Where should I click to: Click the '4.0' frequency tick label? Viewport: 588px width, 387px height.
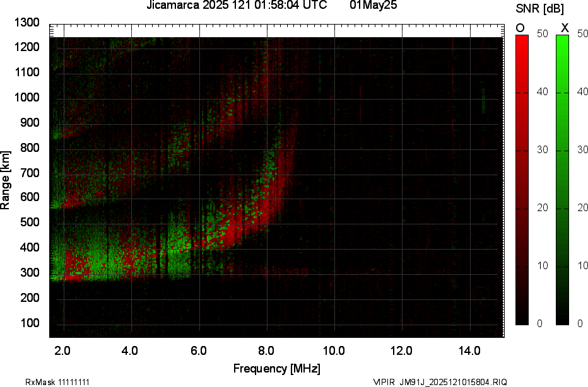tap(130, 350)
